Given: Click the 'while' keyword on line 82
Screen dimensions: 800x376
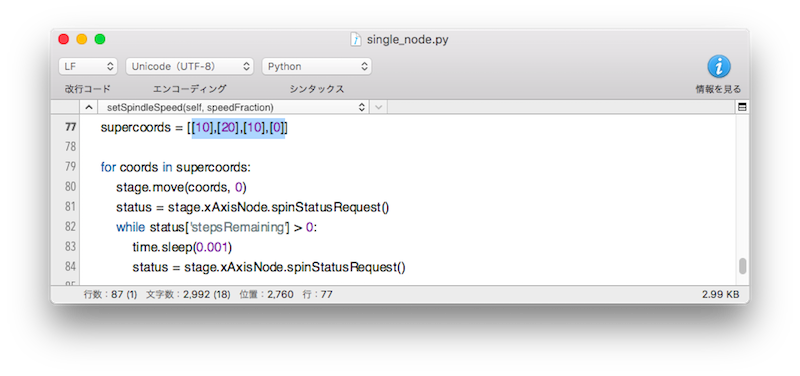Looking at the screenshot, I should click(131, 227).
